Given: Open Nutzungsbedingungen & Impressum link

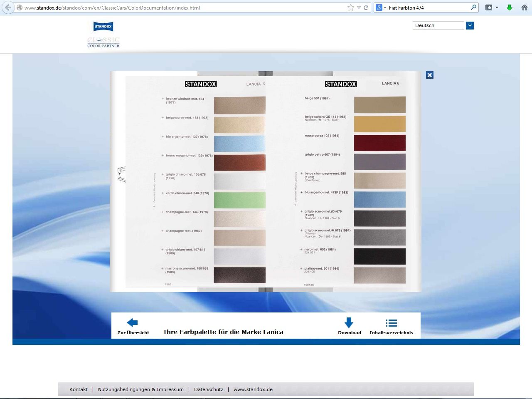Looking at the screenshot, I should point(141,389).
